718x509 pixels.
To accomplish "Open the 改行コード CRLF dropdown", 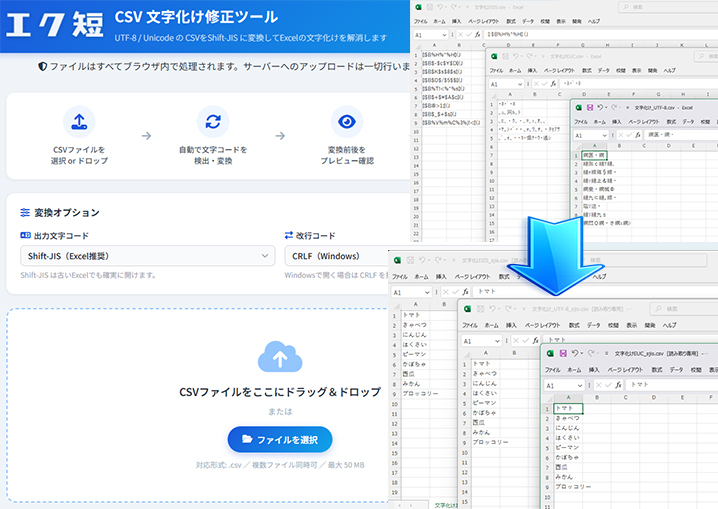I will [337, 256].
